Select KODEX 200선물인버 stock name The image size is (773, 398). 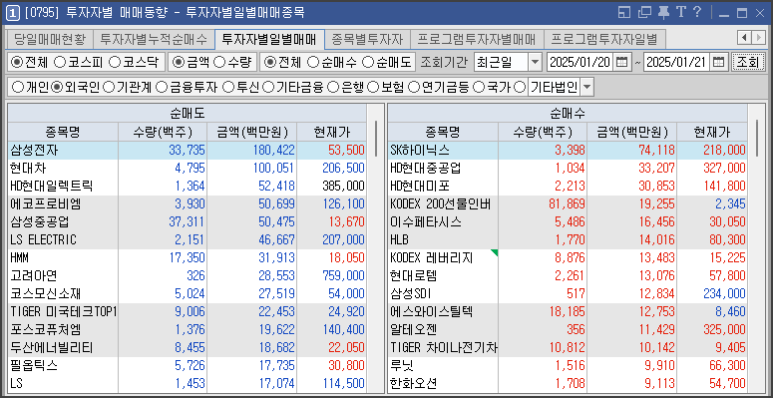coord(440,204)
